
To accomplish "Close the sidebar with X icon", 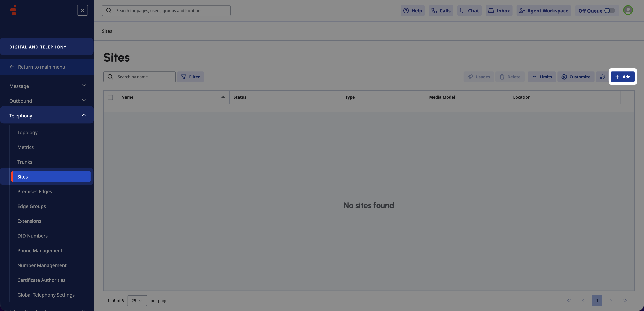I will pos(82,11).
